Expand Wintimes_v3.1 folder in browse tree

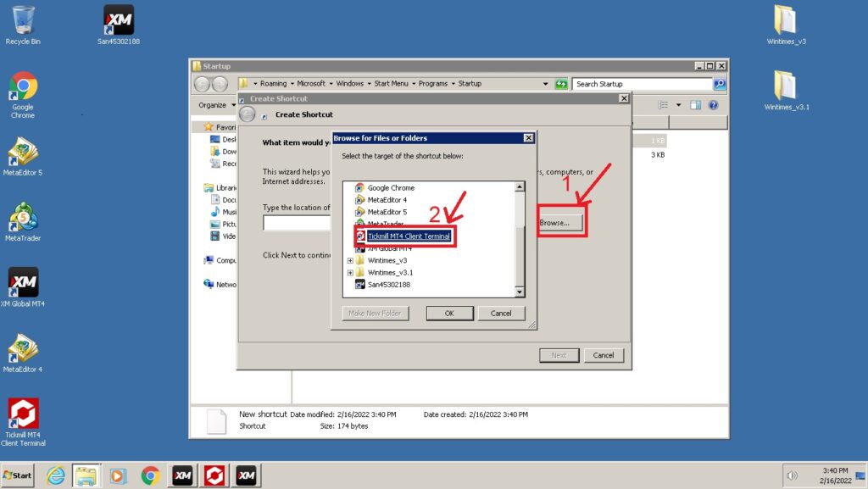click(x=350, y=273)
